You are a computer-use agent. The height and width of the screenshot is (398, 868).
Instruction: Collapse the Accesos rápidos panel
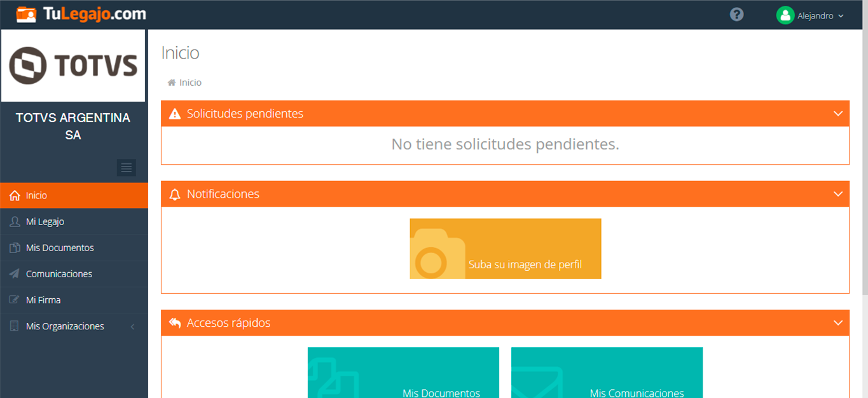[837, 323]
